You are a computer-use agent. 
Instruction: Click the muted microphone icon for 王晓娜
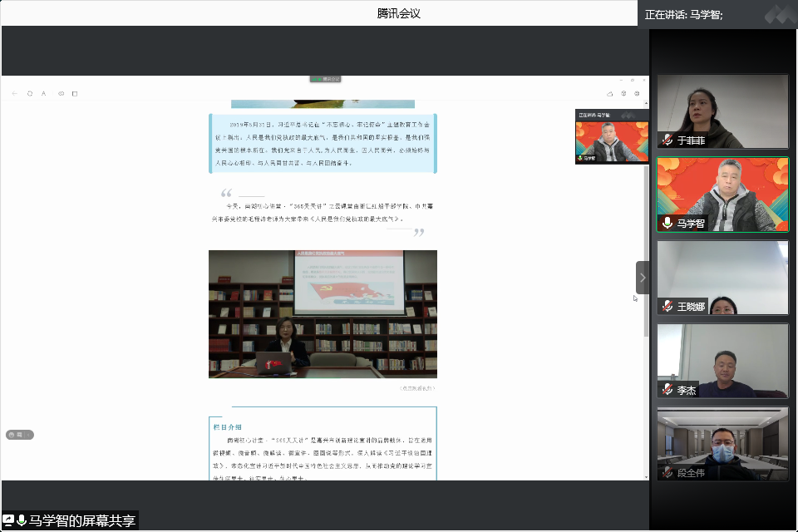point(667,306)
